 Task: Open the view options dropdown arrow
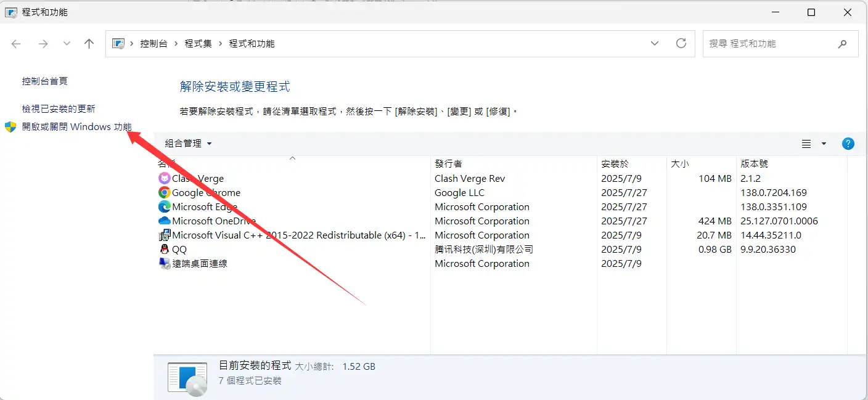[824, 144]
